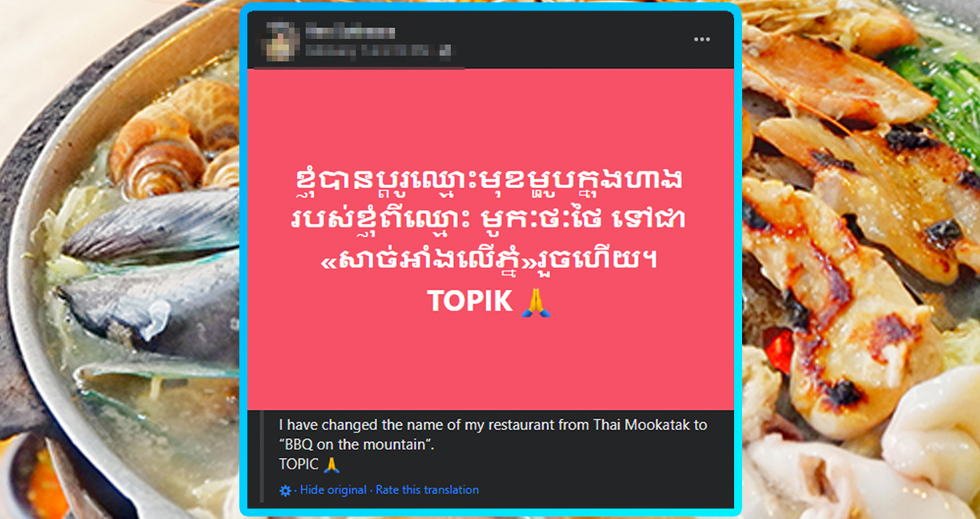Screen dimensions: 980x519
Task: Open the three-dot post options menu
Action: click(702, 39)
